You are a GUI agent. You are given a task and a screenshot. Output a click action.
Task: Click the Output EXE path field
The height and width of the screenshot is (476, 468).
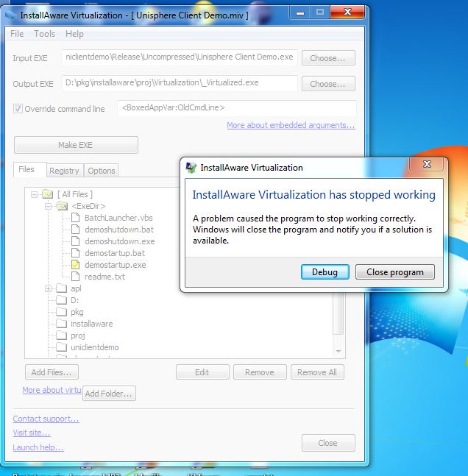pos(180,83)
